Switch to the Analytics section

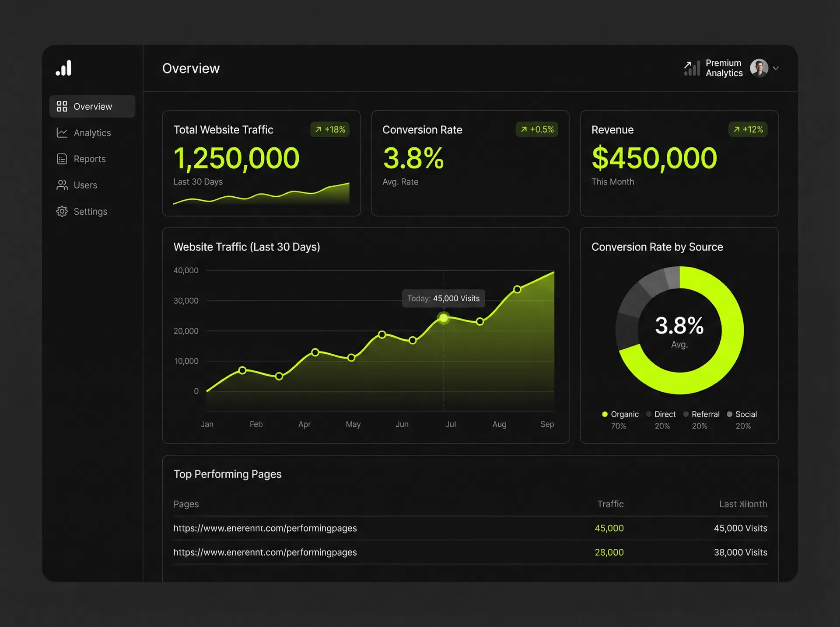pyautogui.click(x=92, y=132)
